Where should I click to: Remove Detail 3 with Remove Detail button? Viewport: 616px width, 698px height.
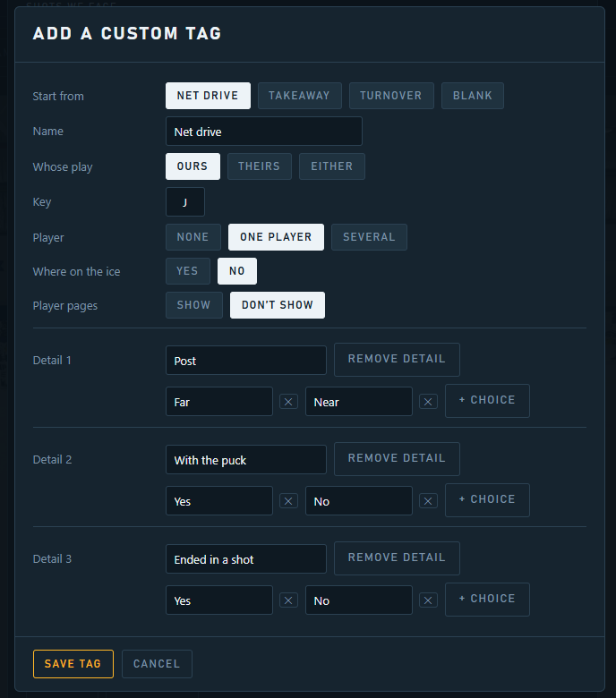point(397,558)
